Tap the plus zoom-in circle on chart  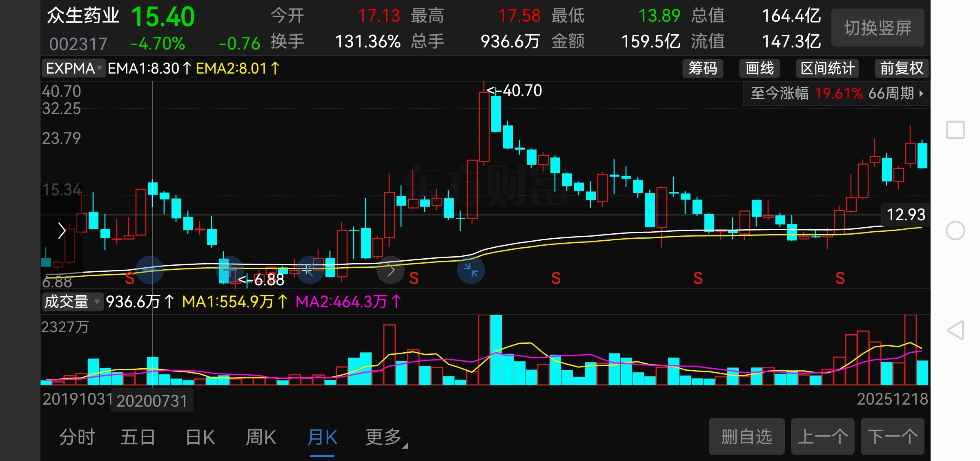coord(230,270)
